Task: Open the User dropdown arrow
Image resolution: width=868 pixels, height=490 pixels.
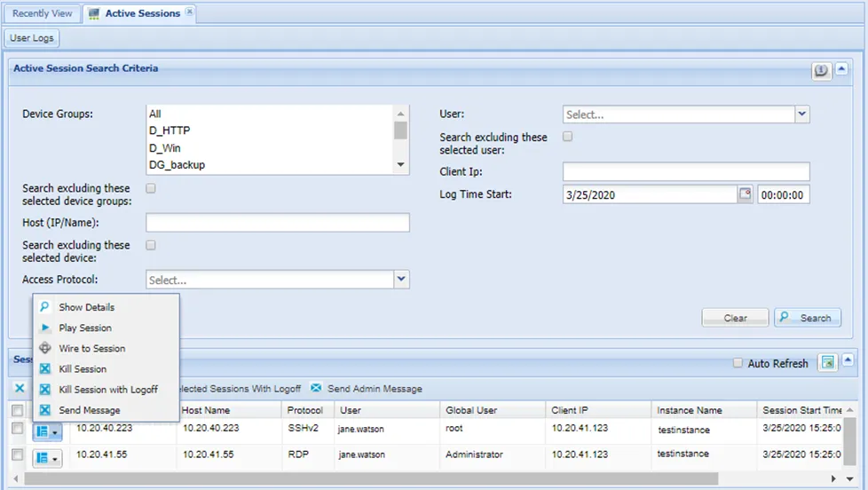Action: tap(802, 114)
